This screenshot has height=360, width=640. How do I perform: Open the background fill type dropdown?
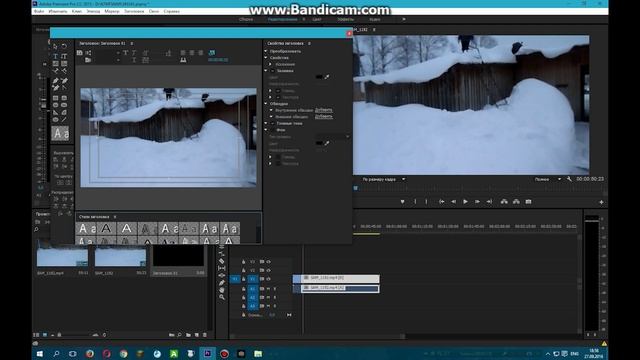[x=332, y=137]
